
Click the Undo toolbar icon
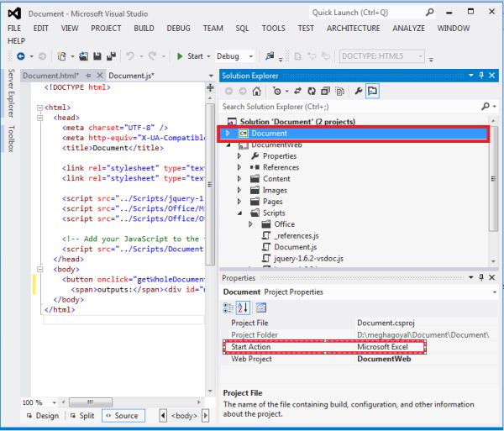pyautogui.click(x=130, y=56)
